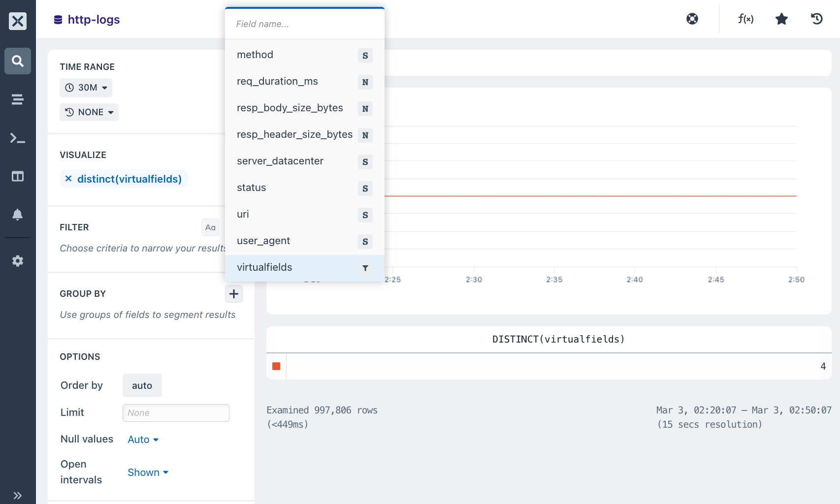
Task: Focus the Field name search input
Action: (305, 24)
